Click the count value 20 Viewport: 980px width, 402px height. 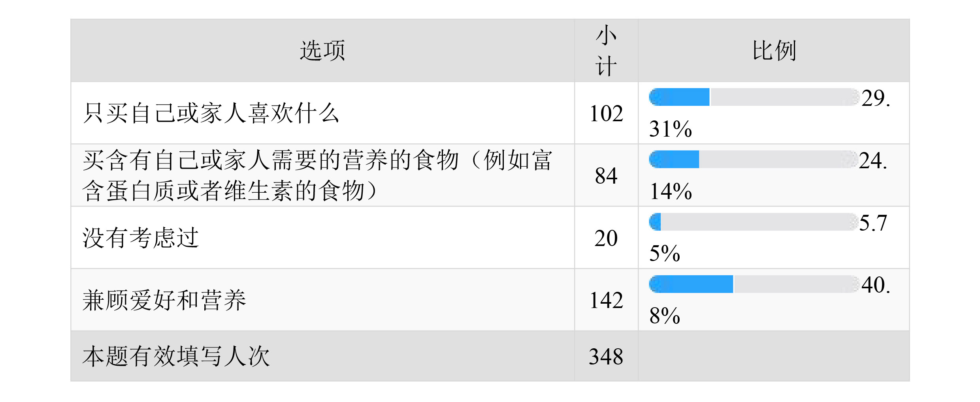(x=606, y=238)
